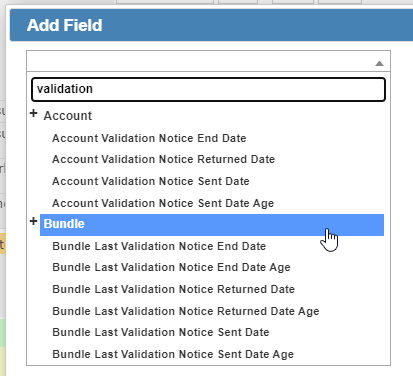The image size is (413, 376).
Task: Choose Bundle Last Validation Notice Returned Date Age
Action: 186,311
